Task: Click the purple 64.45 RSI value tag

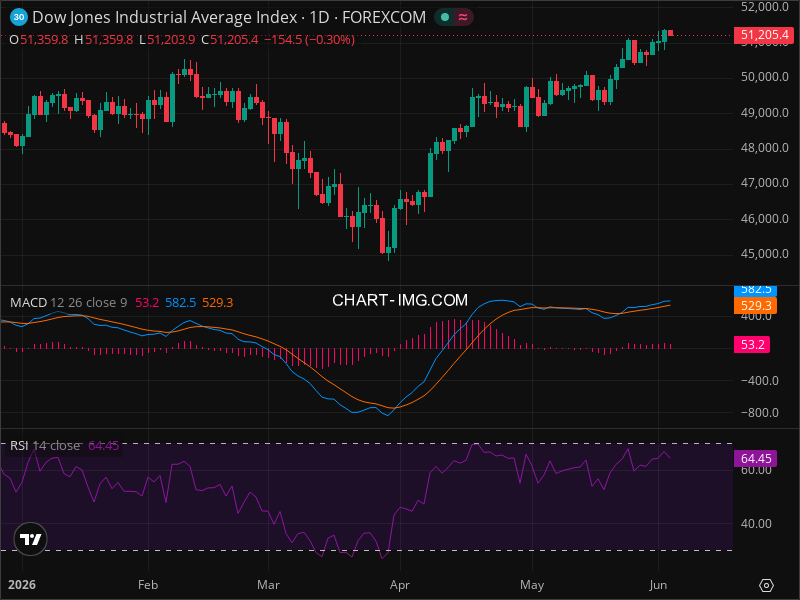Action: [756, 458]
